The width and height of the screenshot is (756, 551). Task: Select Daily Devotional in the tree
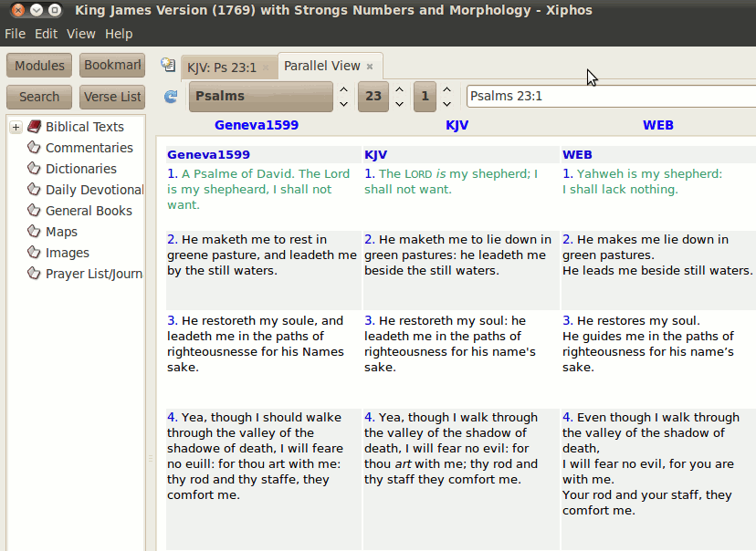tap(95, 190)
